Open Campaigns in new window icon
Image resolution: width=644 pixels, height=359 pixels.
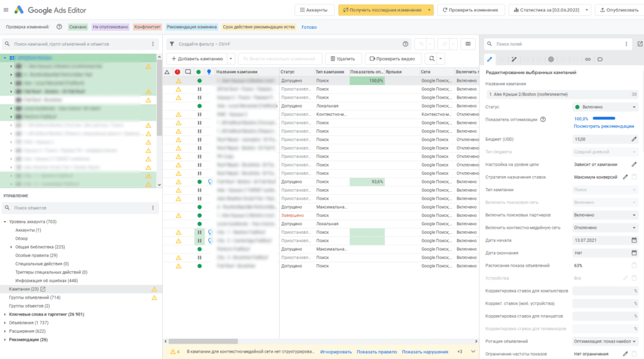tap(43, 289)
